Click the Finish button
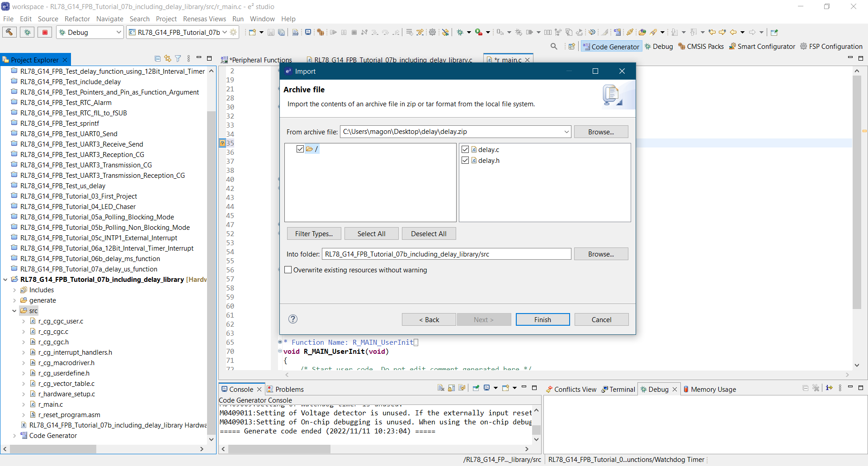 click(x=542, y=320)
